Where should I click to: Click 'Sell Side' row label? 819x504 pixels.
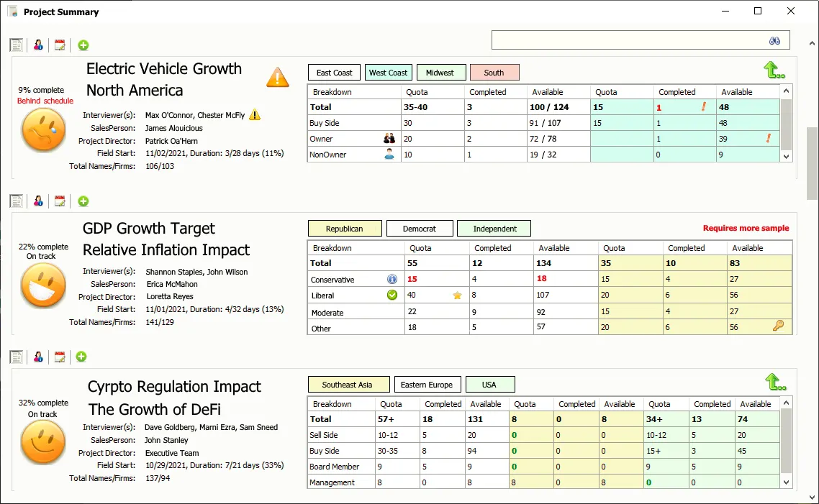324,435
